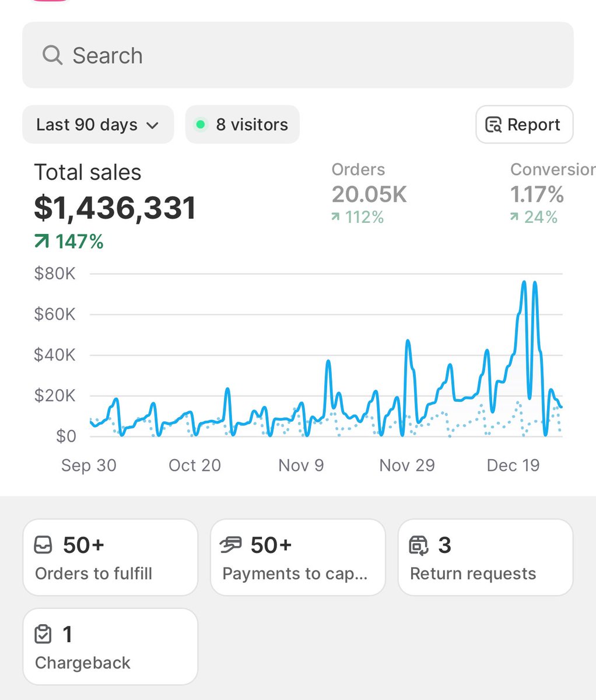Viewport: 596px width, 700px height.
Task: Open the 8 visitors live view
Action: click(242, 124)
